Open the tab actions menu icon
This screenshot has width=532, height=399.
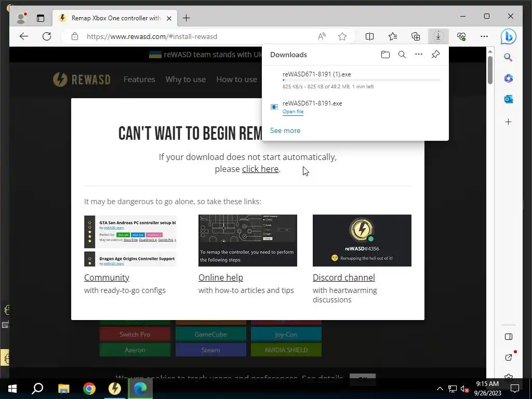click(x=41, y=18)
